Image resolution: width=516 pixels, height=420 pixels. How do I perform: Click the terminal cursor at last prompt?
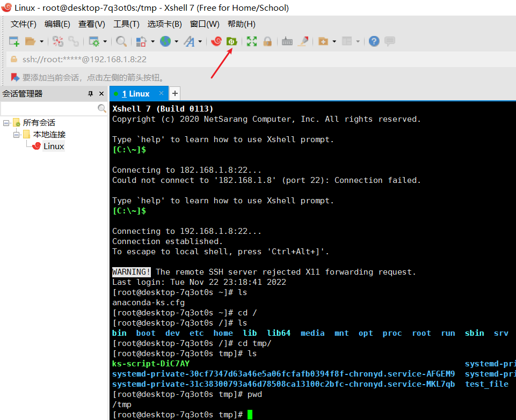250,415
